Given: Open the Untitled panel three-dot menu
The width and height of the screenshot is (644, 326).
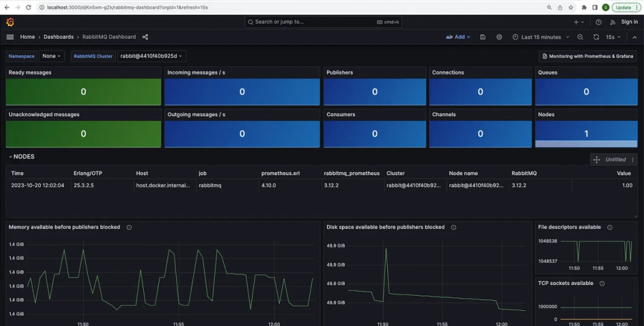Looking at the screenshot, I should 633,160.
